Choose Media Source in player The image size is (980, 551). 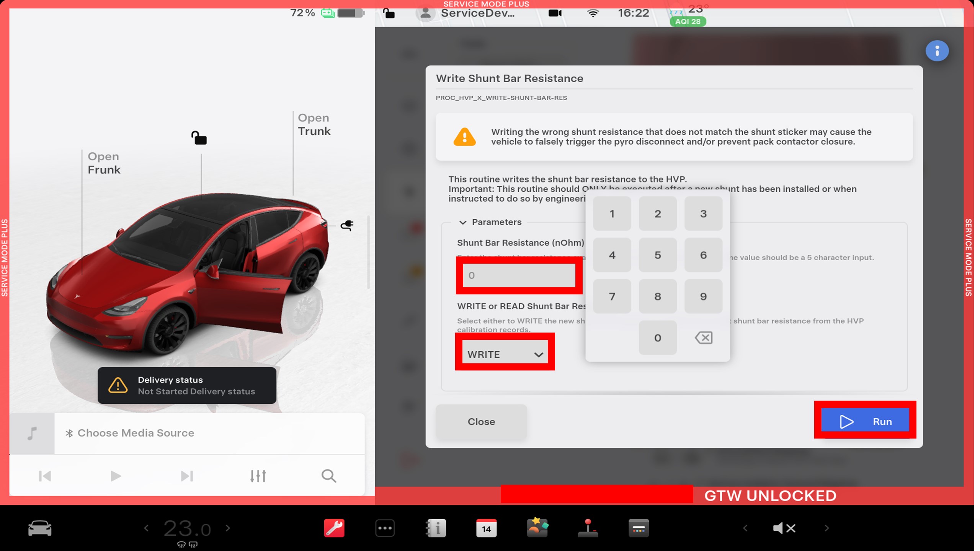tap(136, 433)
